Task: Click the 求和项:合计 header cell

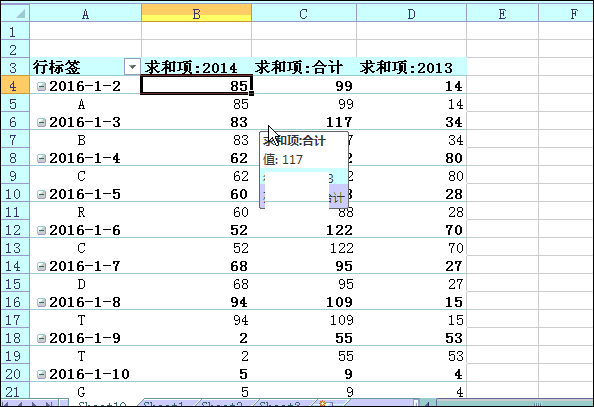Action: pos(304,67)
